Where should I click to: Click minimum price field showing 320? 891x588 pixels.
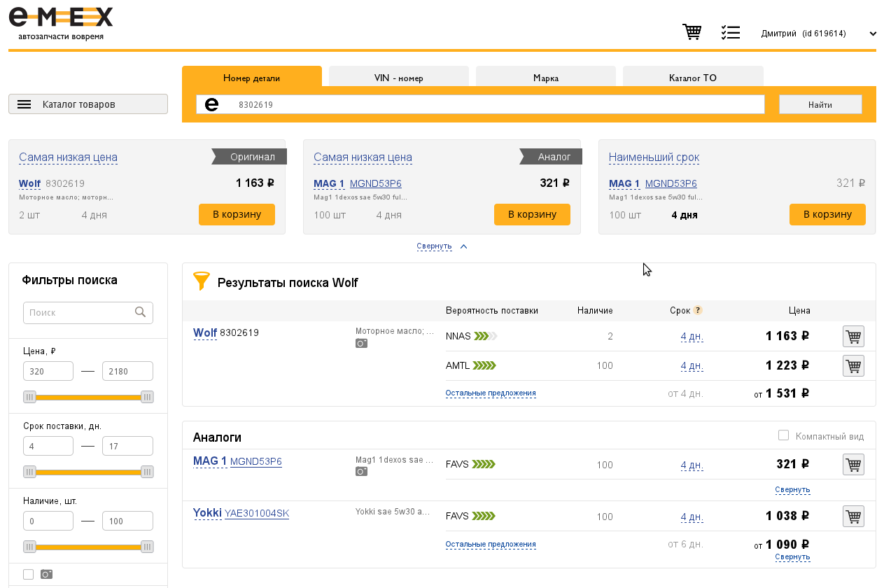tap(48, 371)
